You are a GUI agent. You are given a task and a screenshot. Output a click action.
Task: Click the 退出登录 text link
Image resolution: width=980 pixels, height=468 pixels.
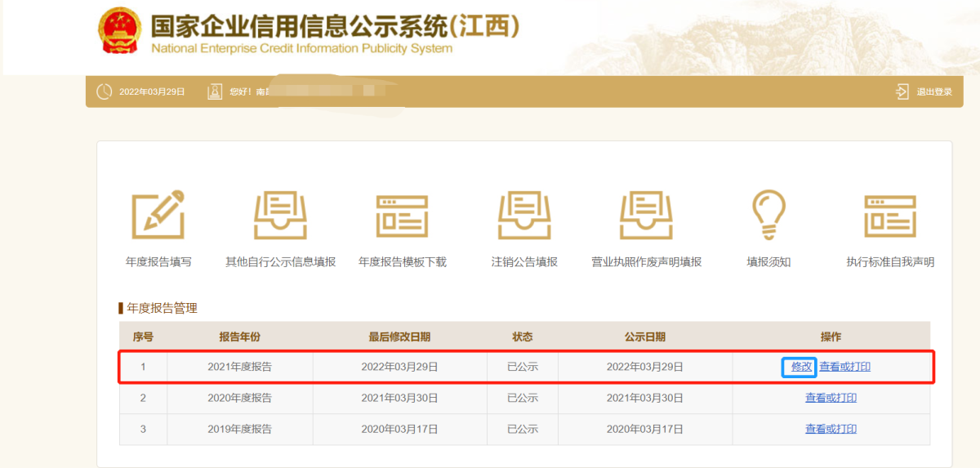pos(934,92)
